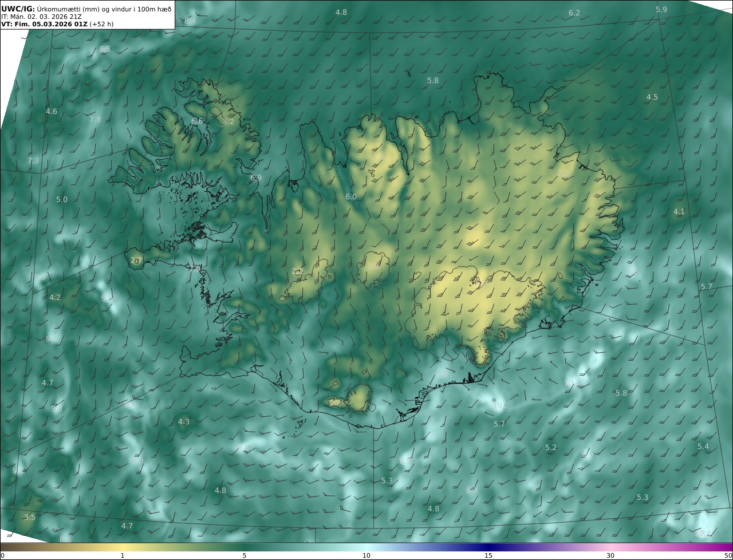This screenshot has height=560, width=733.
Task: Click the color scale tick labeled 10
Action: point(366,555)
